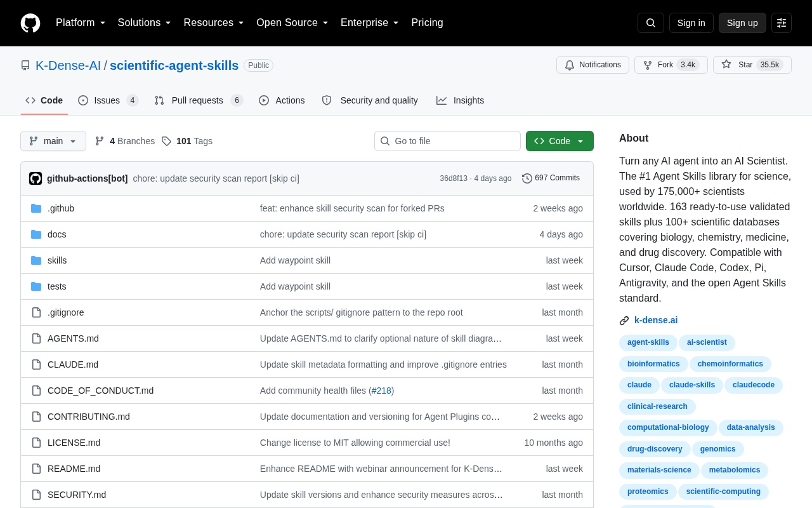Click the file icon for SECURITY.md
Viewport: 812px width, 508px height.
click(x=36, y=495)
